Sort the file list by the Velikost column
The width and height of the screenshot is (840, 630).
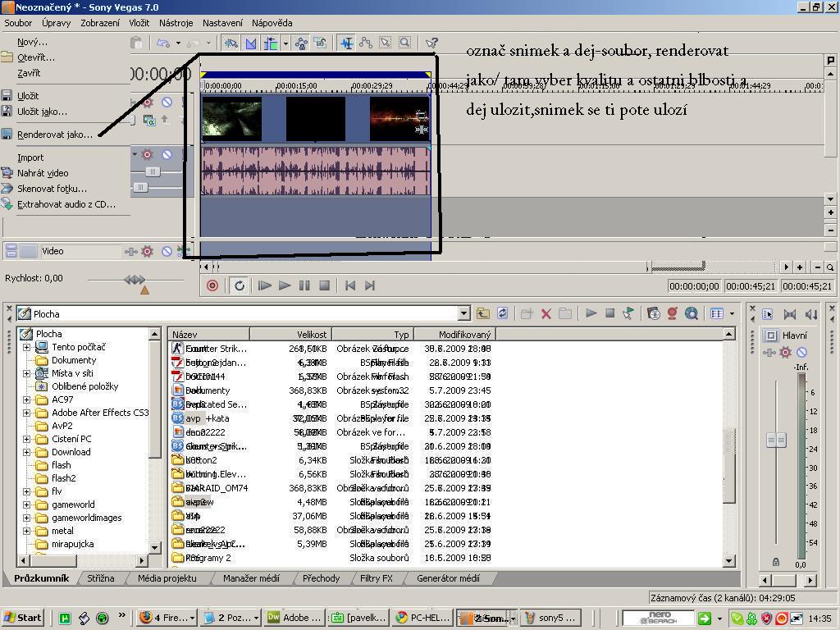point(290,334)
